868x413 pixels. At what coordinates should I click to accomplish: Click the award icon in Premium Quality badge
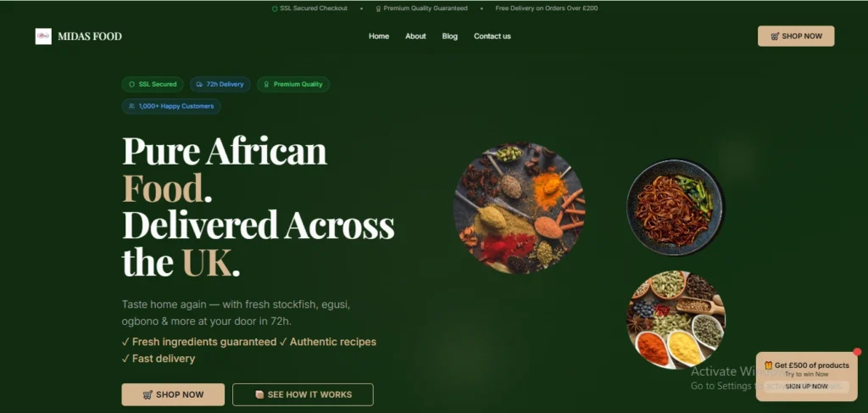(x=266, y=85)
